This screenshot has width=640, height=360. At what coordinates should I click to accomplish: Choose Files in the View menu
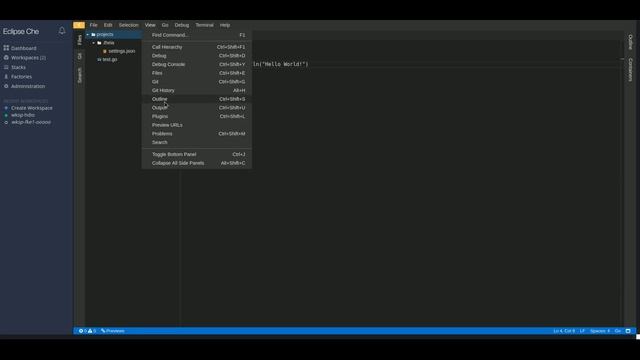197,73
